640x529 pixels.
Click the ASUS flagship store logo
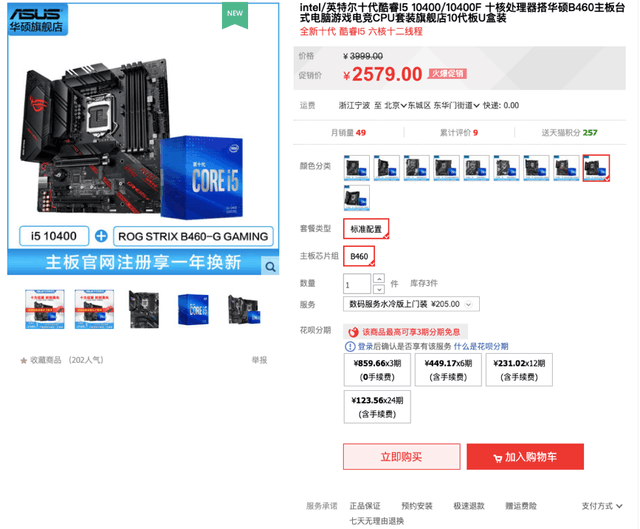38,19
